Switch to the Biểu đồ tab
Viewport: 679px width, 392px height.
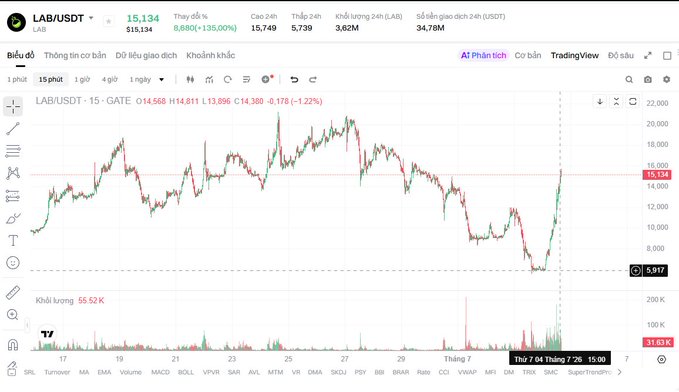(20, 55)
